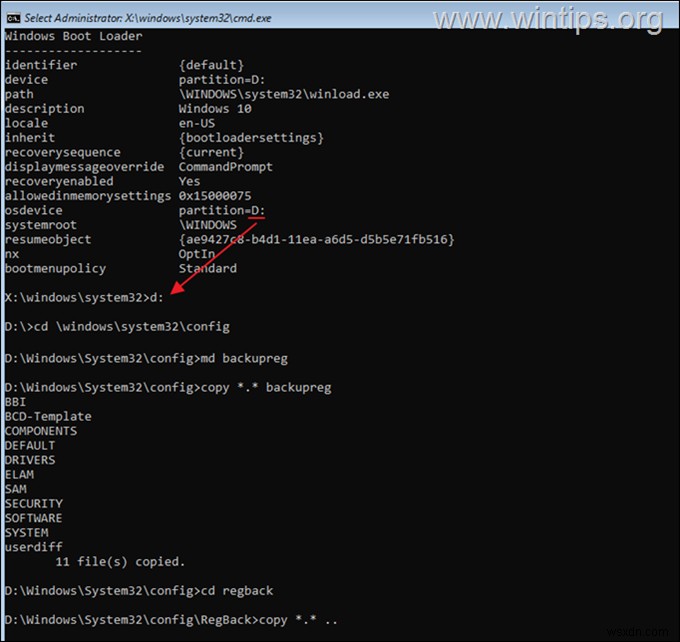Click the 'userdiff' file name

coord(34,547)
